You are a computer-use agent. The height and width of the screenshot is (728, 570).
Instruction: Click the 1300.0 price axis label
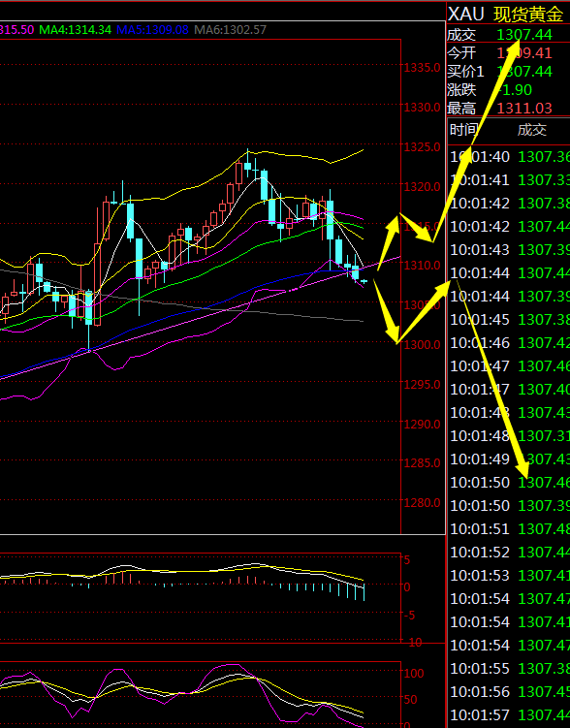(x=422, y=344)
